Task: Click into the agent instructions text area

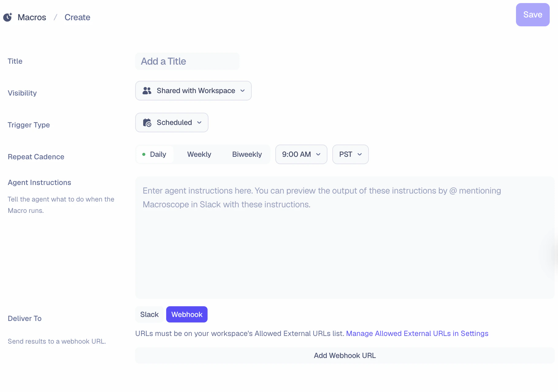Action: 345,238
